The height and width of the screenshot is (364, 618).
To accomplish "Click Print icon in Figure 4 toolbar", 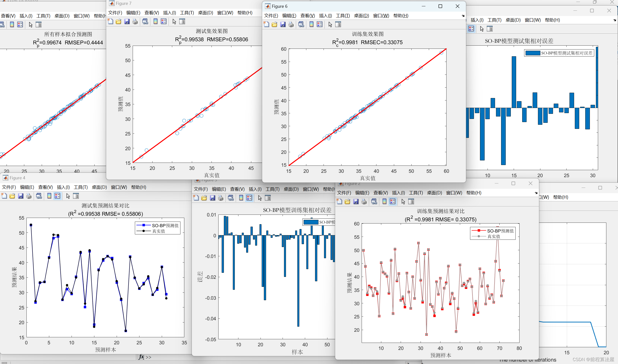I will [x=29, y=196].
